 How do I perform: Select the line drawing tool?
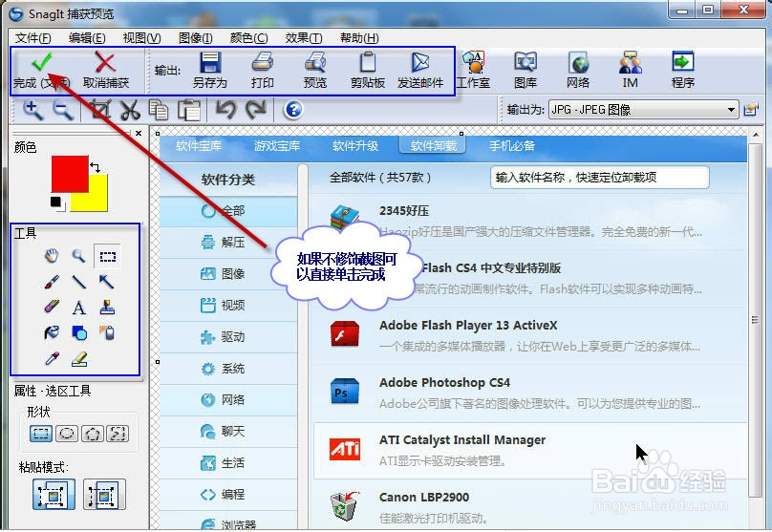point(78,282)
